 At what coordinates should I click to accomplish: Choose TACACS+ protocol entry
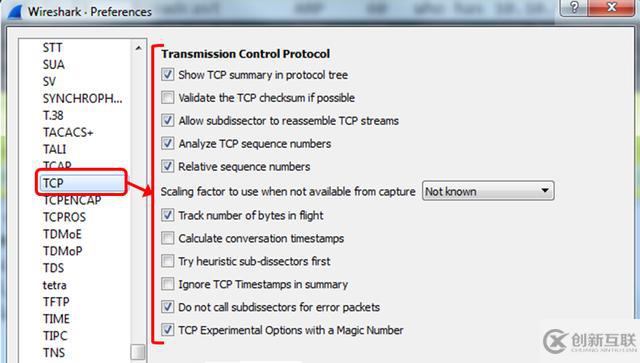[x=68, y=132]
